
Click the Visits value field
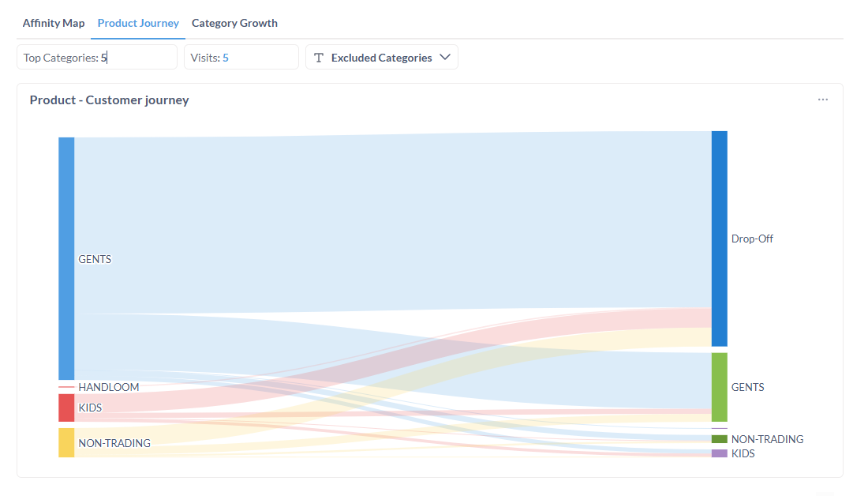(x=241, y=58)
